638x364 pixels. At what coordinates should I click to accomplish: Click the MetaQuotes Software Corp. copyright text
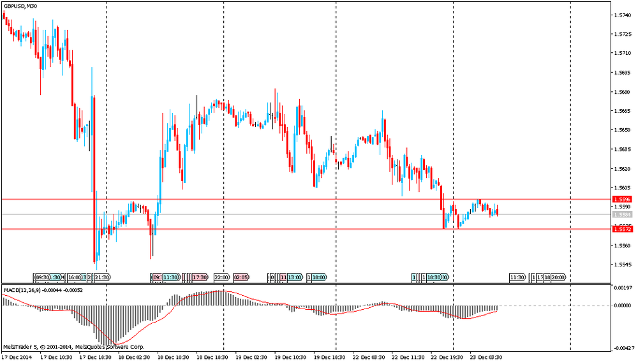click(109, 347)
